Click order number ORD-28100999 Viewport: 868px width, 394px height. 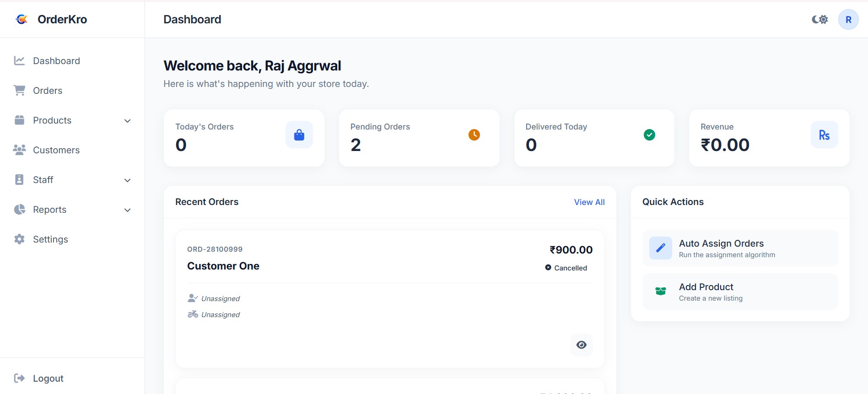click(x=215, y=249)
